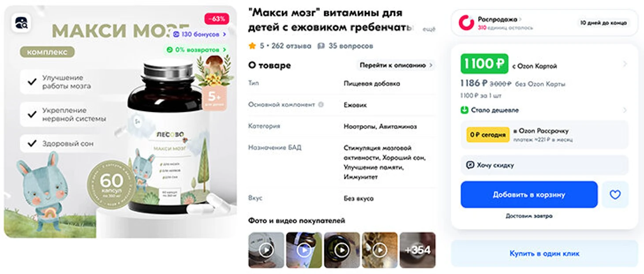Add product to favorites with heart icon
The image size is (644, 274).
[615, 194]
